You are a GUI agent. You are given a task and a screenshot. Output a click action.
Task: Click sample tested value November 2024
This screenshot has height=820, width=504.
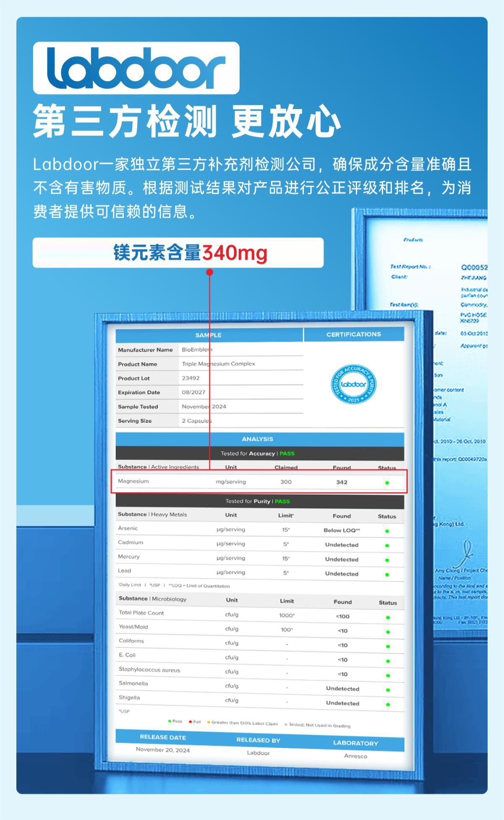(x=204, y=406)
